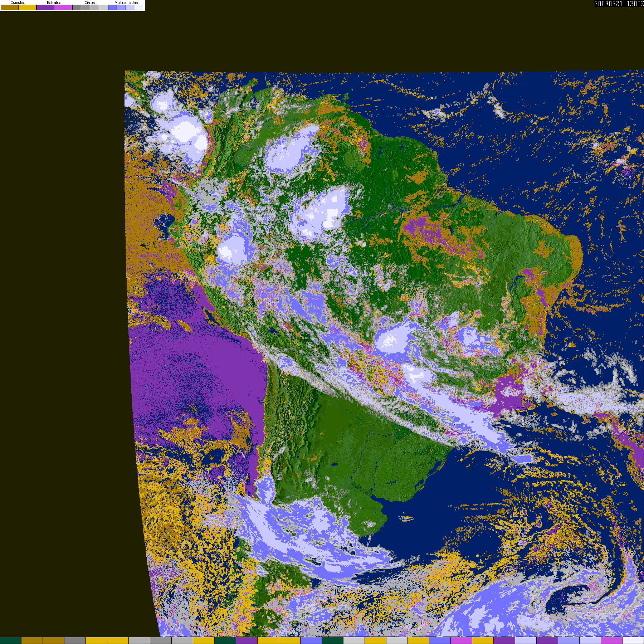Click the near-white last Multicamadas swatch
The image size is (644, 644).
click(140, 7)
